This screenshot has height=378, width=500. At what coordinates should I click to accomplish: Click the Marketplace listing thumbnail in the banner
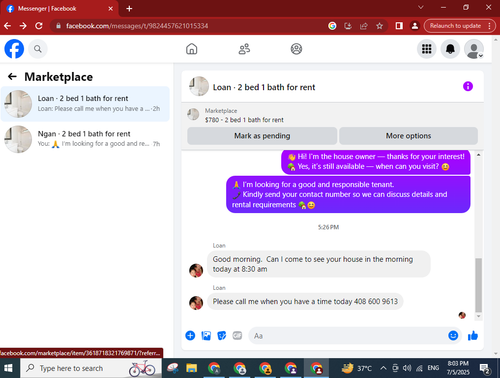point(193,114)
